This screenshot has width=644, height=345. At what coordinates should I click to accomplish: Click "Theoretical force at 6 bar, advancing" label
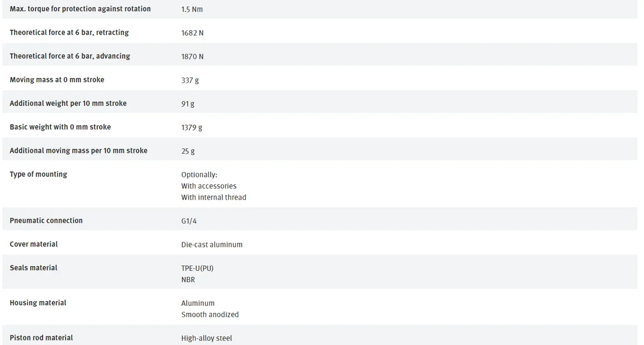(70, 56)
